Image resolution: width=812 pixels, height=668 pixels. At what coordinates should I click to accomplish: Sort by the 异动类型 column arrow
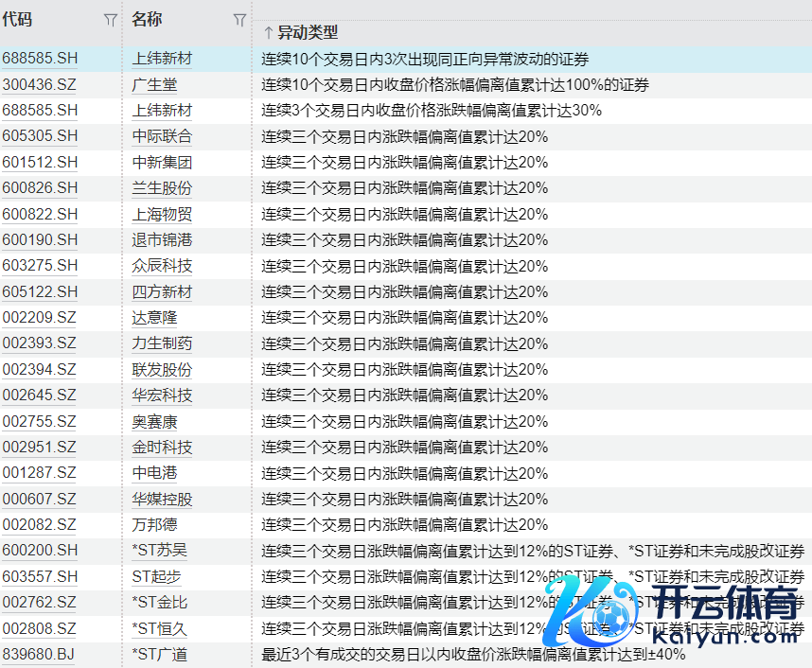pos(268,33)
